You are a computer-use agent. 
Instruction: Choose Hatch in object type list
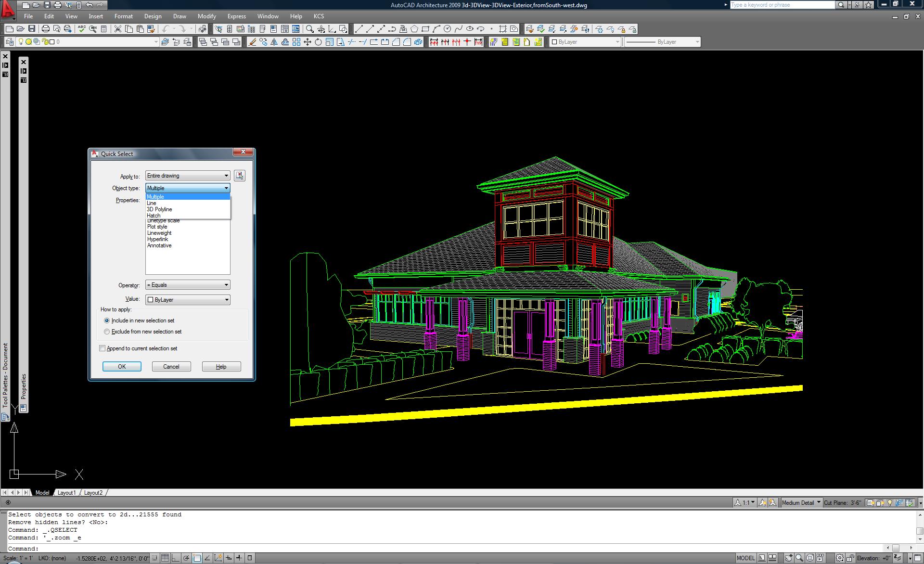pyautogui.click(x=188, y=216)
